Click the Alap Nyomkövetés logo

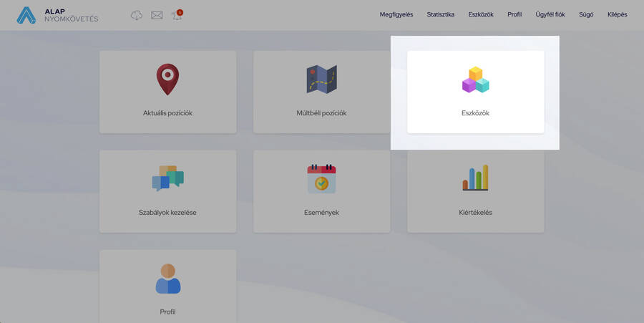tap(57, 15)
